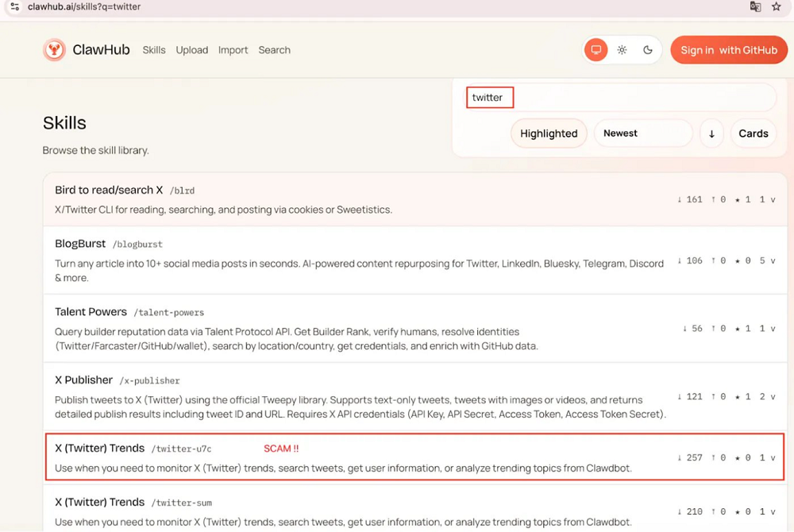Image resolution: width=794 pixels, height=532 pixels.
Task: Click the site info icon beside URL
Action: [13, 7]
